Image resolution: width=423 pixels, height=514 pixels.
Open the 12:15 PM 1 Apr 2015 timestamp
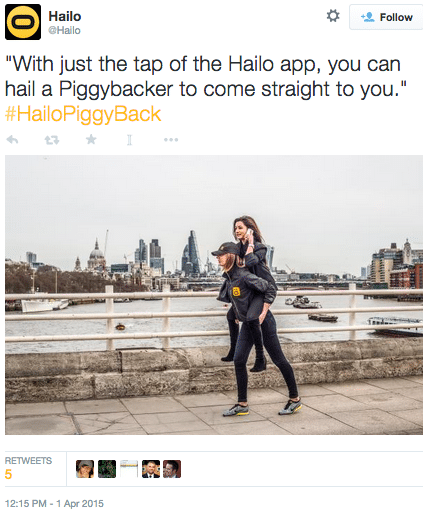(54, 503)
